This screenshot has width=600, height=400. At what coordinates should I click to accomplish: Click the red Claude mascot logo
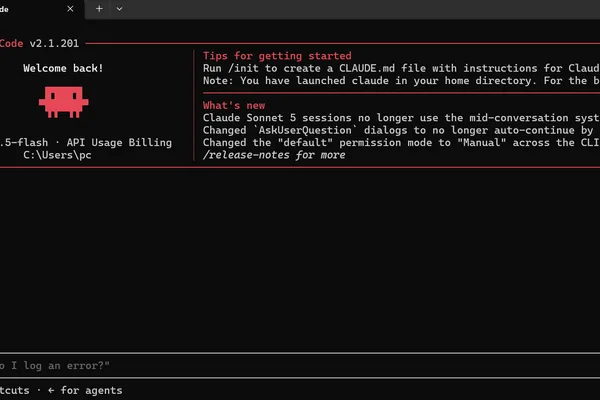(64, 102)
